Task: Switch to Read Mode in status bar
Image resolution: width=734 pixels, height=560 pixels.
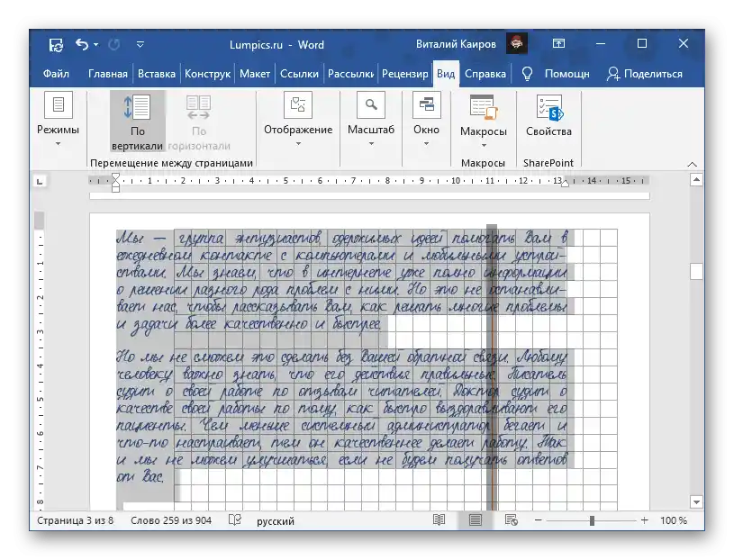Action: click(x=439, y=520)
